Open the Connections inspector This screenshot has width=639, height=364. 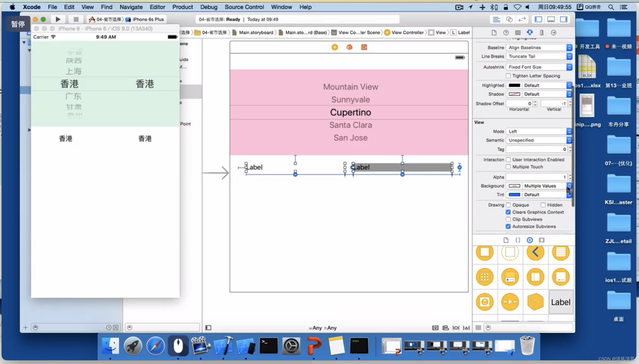(554, 33)
